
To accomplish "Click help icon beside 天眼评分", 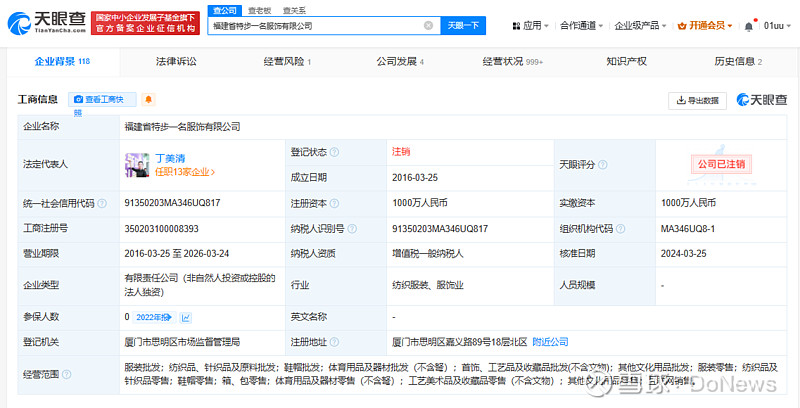I will coord(603,165).
